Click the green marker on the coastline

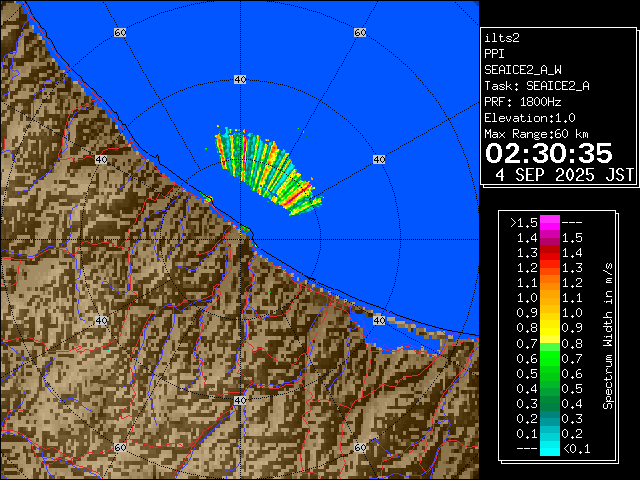coord(244,229)
